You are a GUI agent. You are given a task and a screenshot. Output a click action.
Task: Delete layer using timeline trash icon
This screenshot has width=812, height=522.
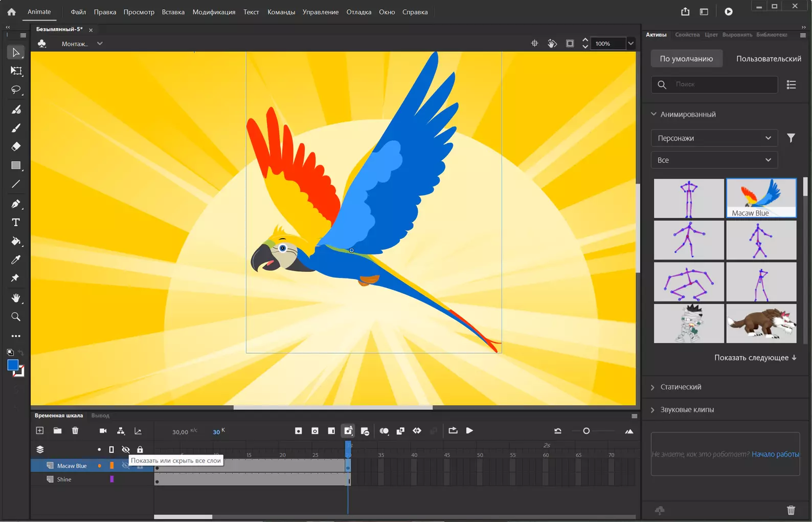(75, 431)
